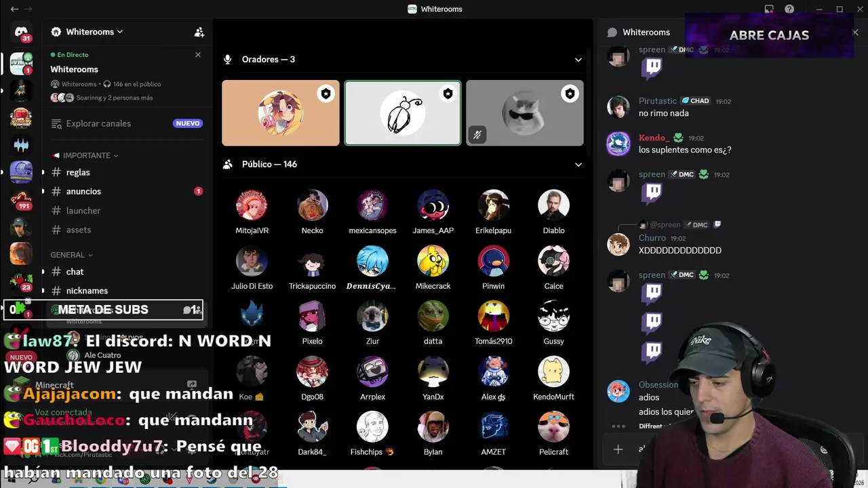Click KendoMurft's avatar

pos(553,372)
